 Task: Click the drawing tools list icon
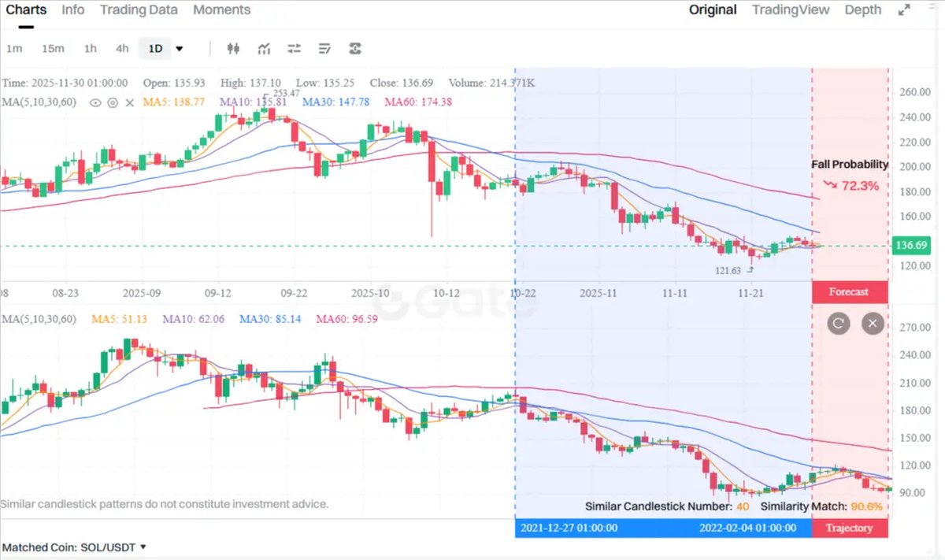(x=324, y=49)
